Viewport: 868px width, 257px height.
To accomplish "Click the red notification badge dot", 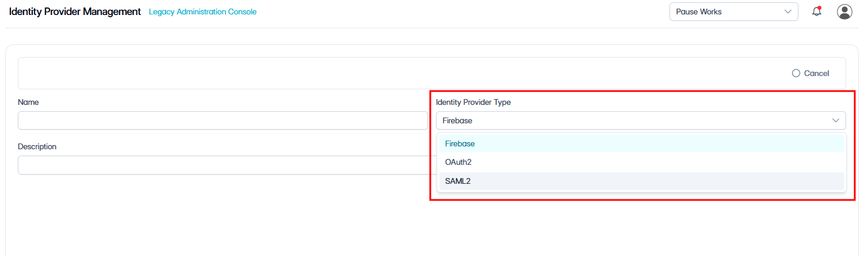I will pyautogui.click(x=819, y=8).
